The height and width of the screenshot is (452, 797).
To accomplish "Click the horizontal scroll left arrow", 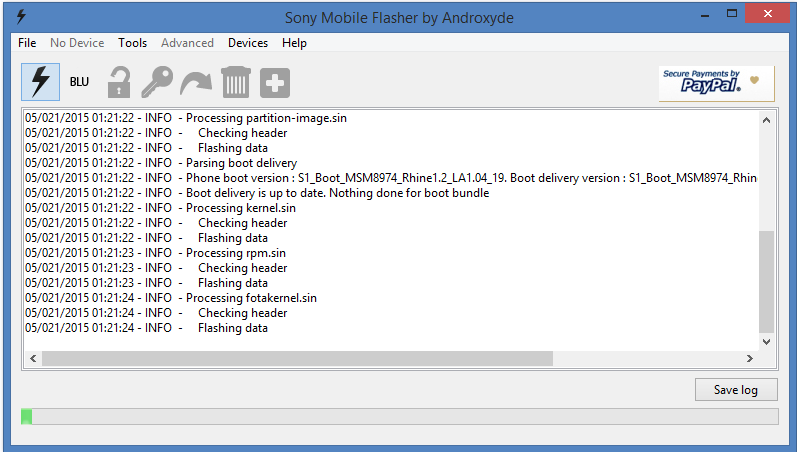I will (33, 358).
